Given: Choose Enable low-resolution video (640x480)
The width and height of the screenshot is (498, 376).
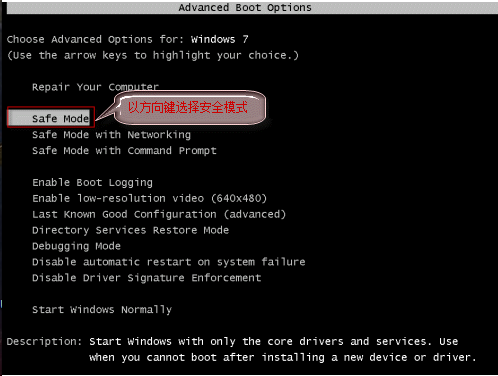Looking at the screenshot, I should coord(149,198).
